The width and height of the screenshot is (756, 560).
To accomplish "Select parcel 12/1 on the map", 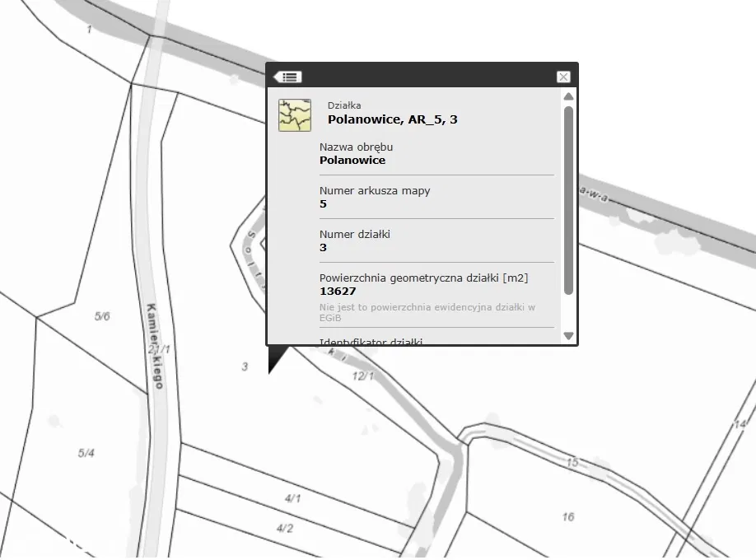I will point(363,376).
